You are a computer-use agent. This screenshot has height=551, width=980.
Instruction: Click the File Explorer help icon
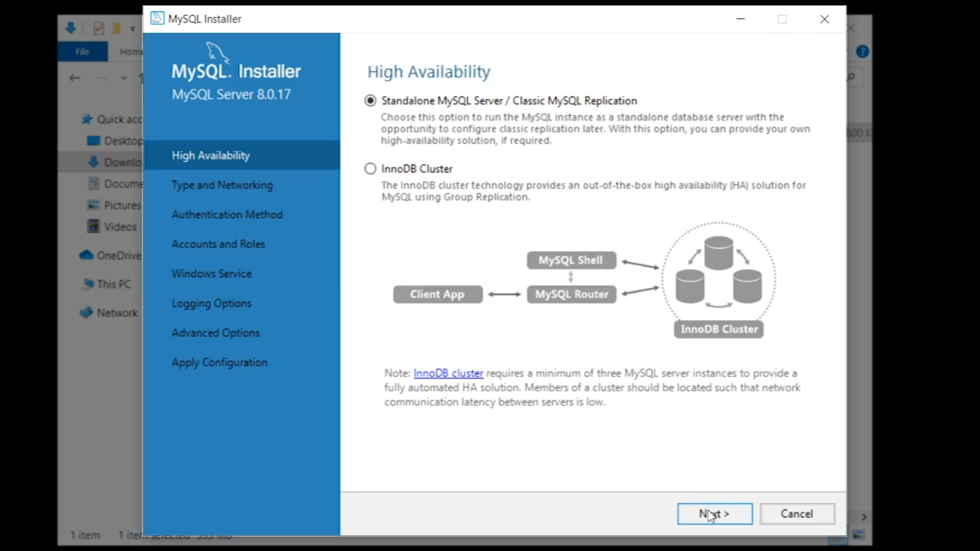pos(862,52)
